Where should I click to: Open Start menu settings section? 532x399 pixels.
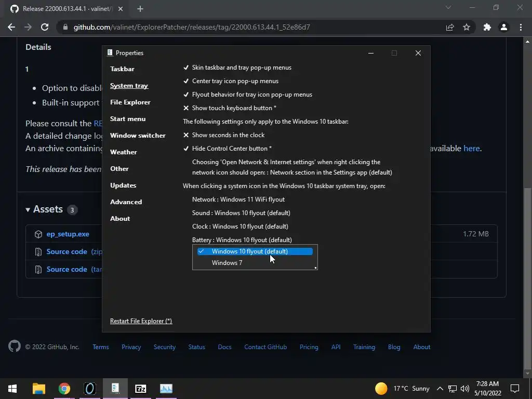pos(128,119)
